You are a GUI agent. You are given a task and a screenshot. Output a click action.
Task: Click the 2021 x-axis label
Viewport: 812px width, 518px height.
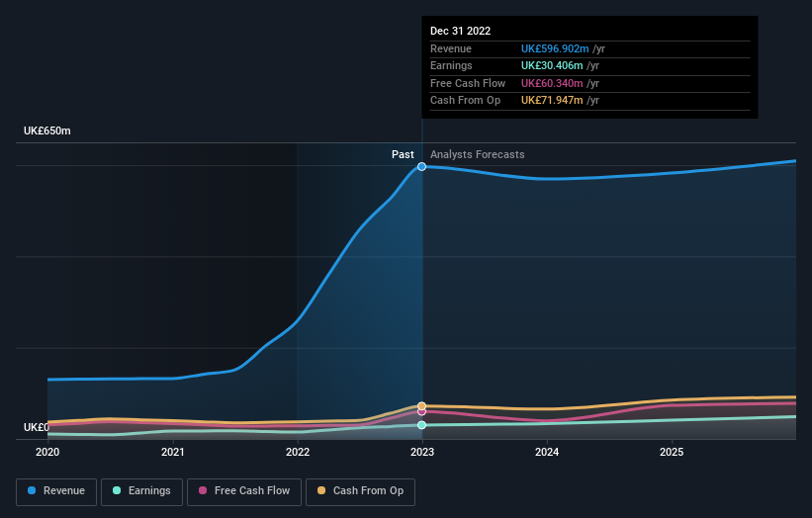pos(172,453)
